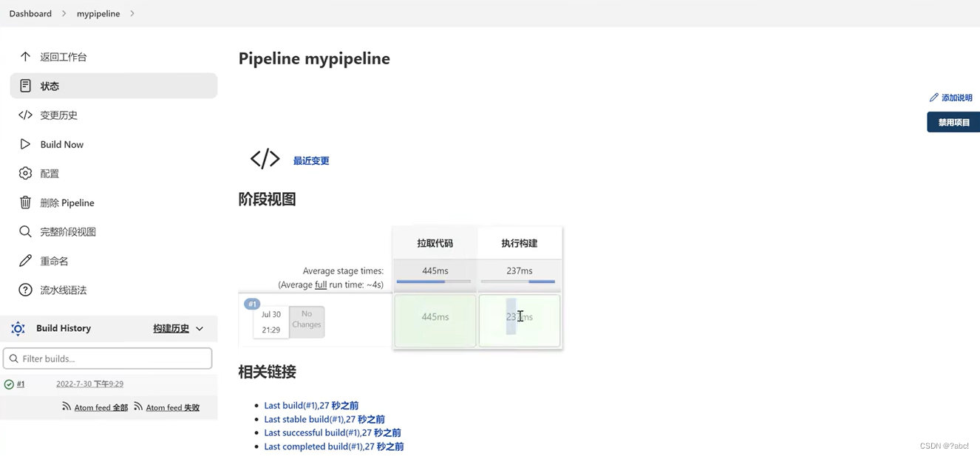Open Dashboard from the breadcrumb

coord(30,13)
